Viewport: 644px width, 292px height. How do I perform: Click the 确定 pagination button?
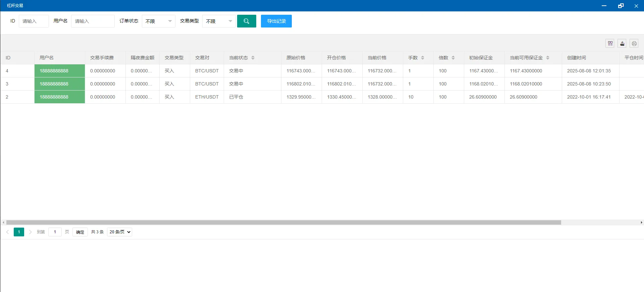click(x=80, y=232)
